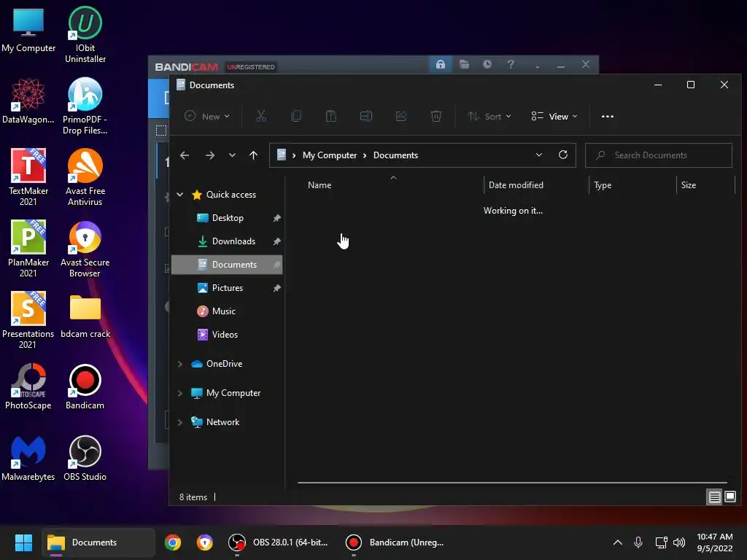Click Bandicam clock schedule icon
Viewport: 747px width, 560px height.
[487, 64]
